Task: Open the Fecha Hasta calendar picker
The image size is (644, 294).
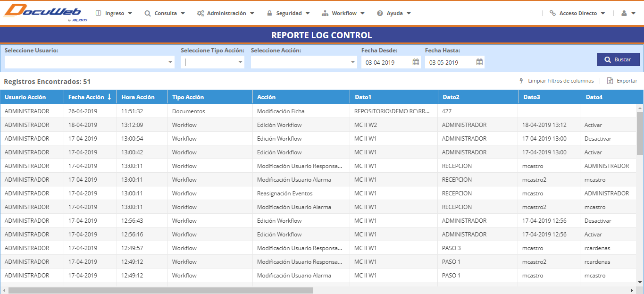Action: 479,62
